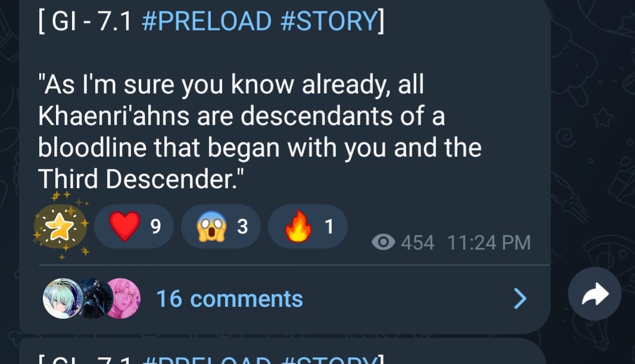
Task: Click the pink commenter avatar
Action: click(x=122, y=298)
